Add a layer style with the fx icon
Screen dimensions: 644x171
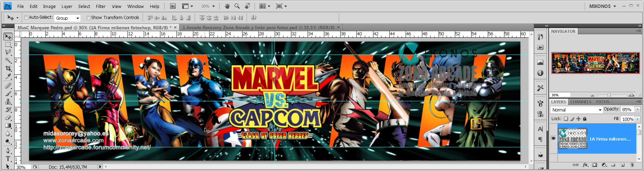coord(585,165)
